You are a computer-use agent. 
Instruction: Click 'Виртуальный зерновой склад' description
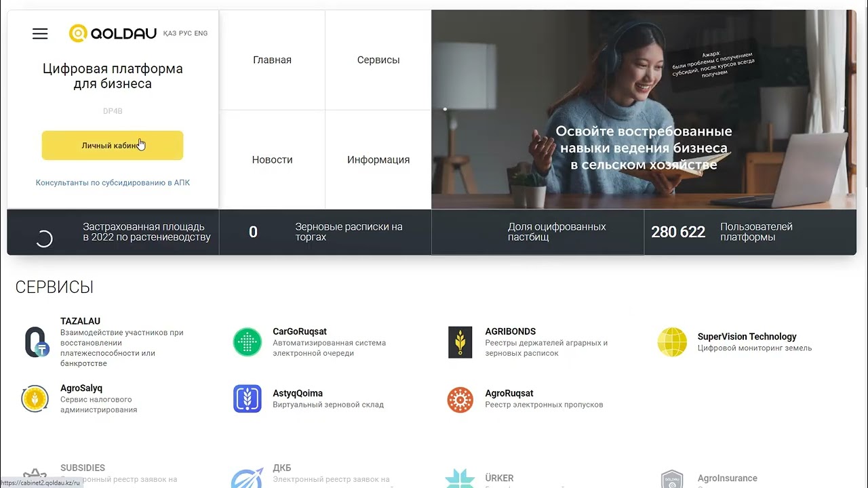328,405
